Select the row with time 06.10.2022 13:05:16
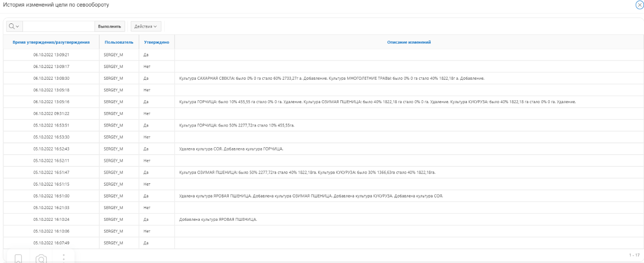This screenshot has height=263, width=644. click(x=52, y=102)
